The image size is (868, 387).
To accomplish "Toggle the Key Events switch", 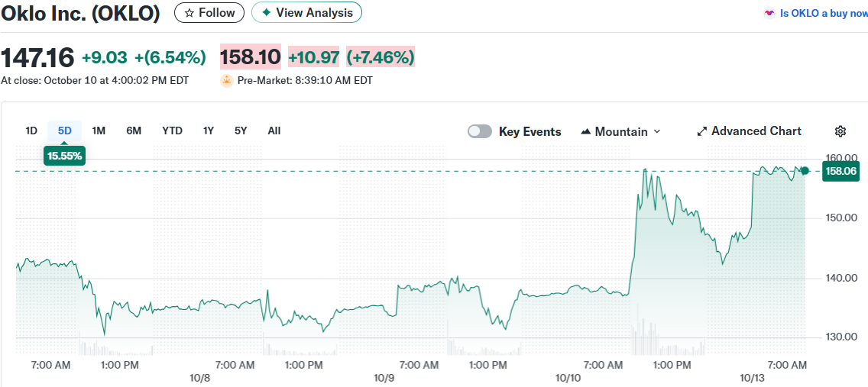I will coord(480,131).
